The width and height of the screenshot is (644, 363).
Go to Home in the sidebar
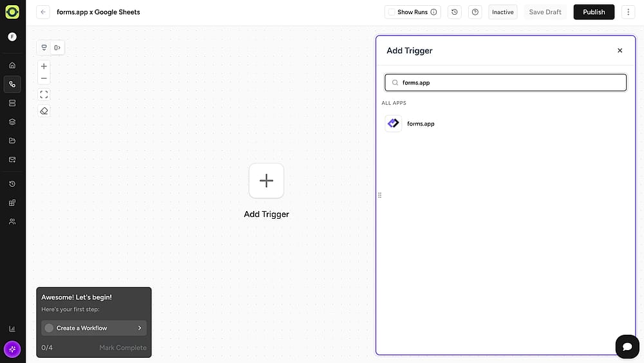click(x=12, y=65)
